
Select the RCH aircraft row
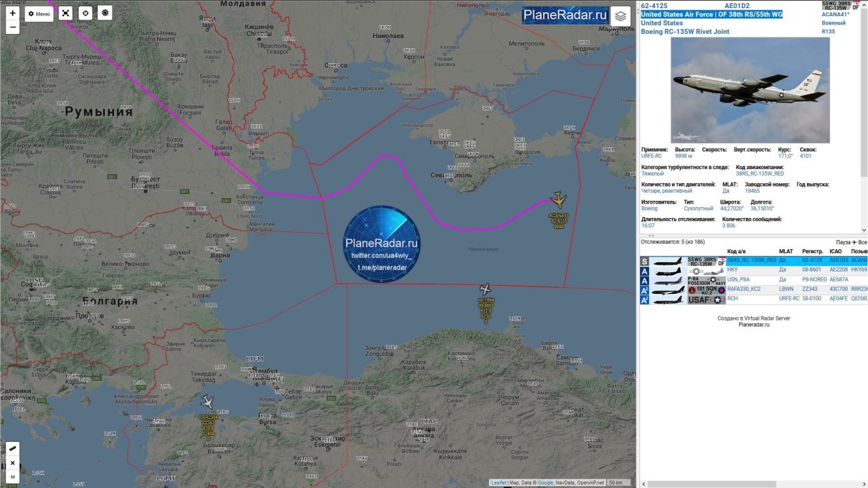coord(753,299)
